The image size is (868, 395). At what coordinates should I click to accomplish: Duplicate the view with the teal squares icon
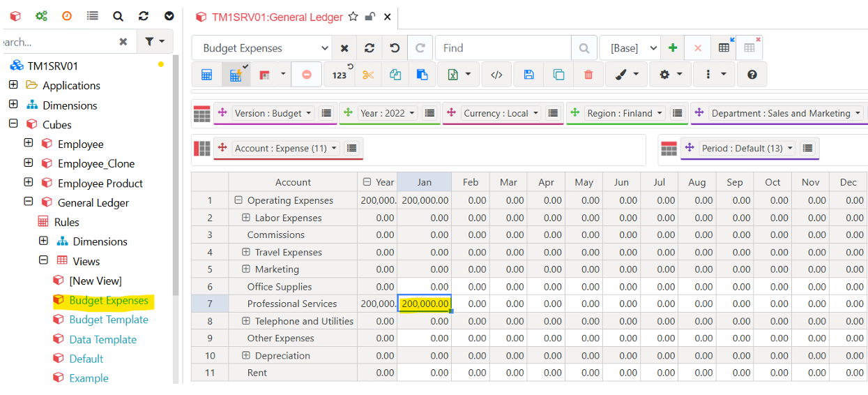pyautogui.click(x=558, y=75)
